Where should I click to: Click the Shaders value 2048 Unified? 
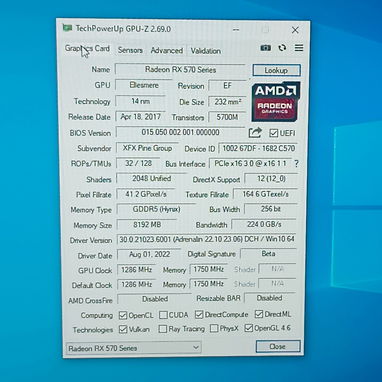click(151, 179)
